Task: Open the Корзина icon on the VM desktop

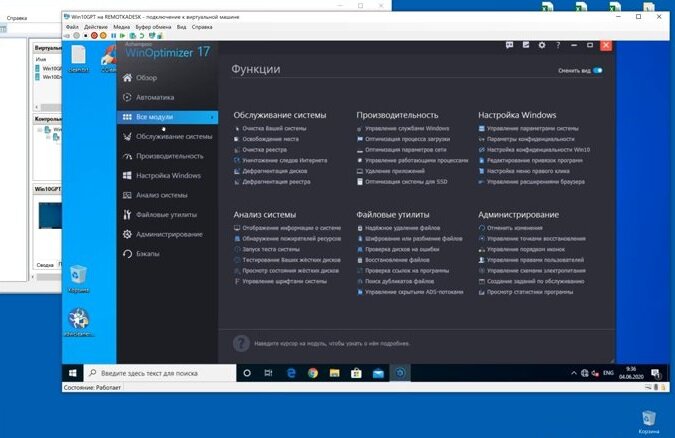Action: point(78,279)
